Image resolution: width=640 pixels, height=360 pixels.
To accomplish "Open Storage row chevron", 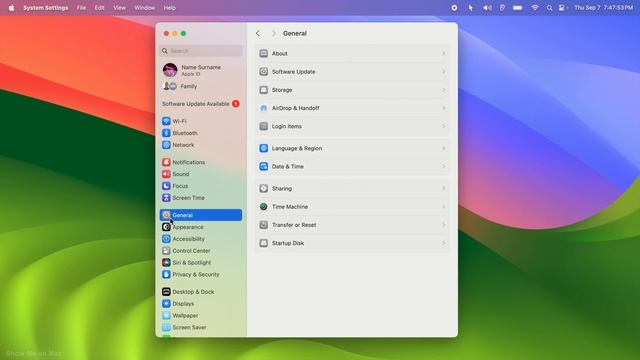I will 444,90.
